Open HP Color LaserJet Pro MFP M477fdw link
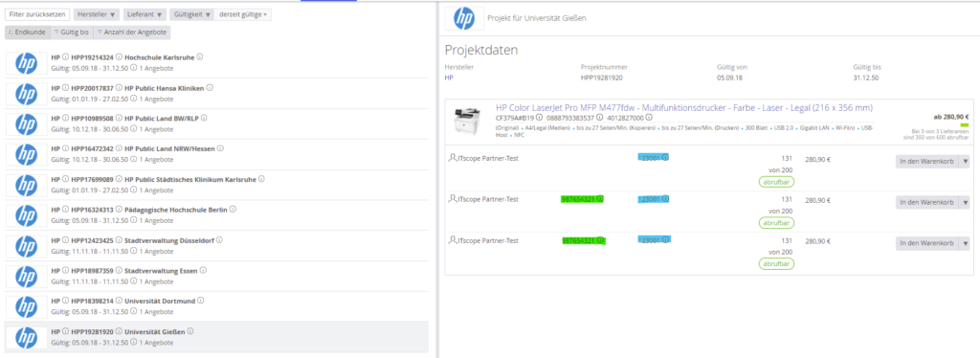This screenshot has height=358, width=980. pyautogui.click(x=684, y=107)
